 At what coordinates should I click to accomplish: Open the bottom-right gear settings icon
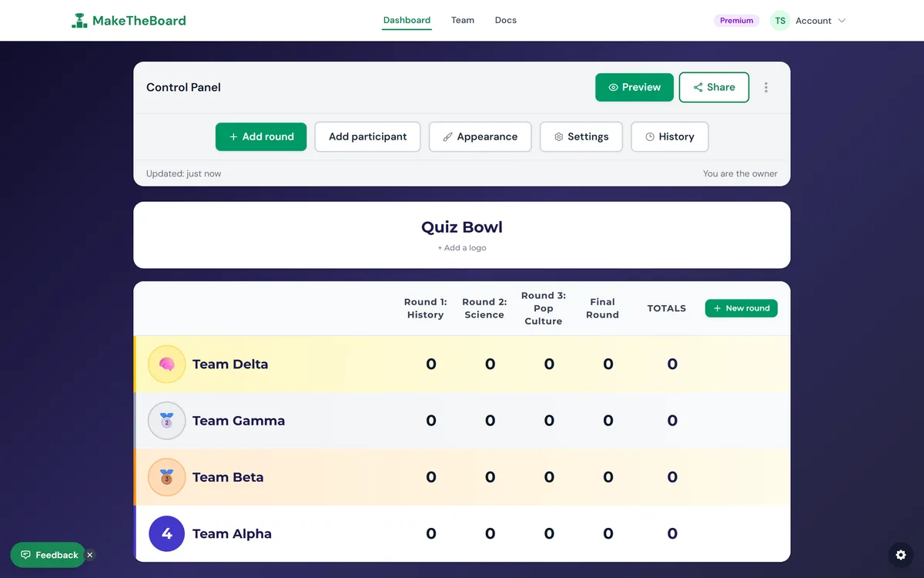[901, 555]
